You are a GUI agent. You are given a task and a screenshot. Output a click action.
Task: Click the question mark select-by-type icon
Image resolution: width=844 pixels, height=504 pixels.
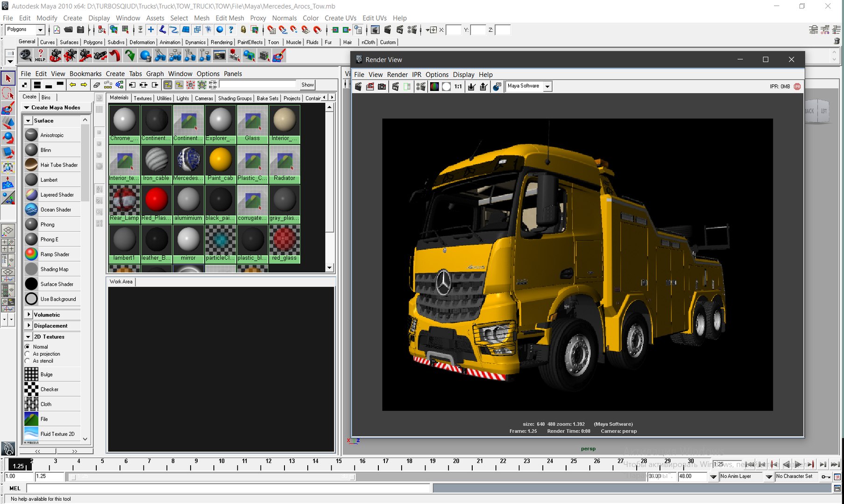coord(231,30)
